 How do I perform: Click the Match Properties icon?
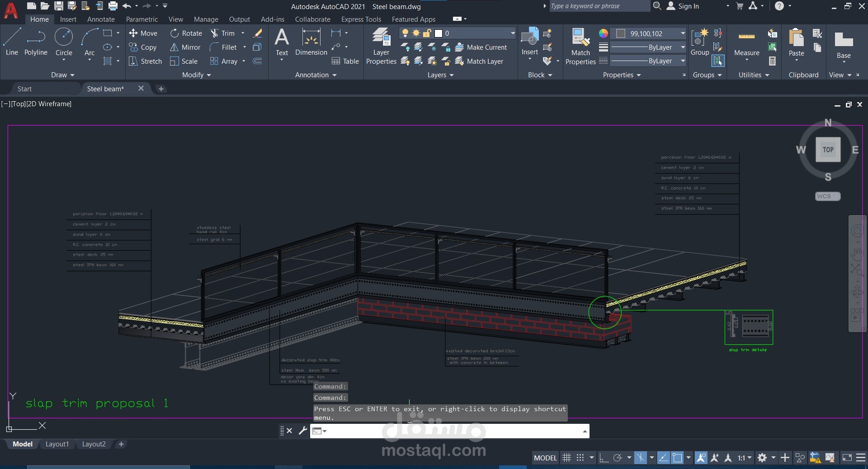[580, 46]
